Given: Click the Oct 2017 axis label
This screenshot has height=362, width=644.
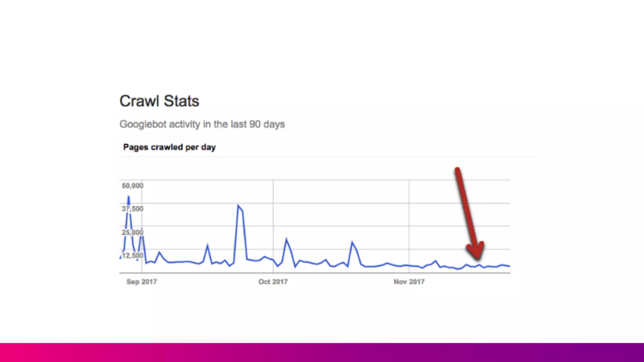Looking at the screenshot, I should pyautogui.click(x=273, y=282).
